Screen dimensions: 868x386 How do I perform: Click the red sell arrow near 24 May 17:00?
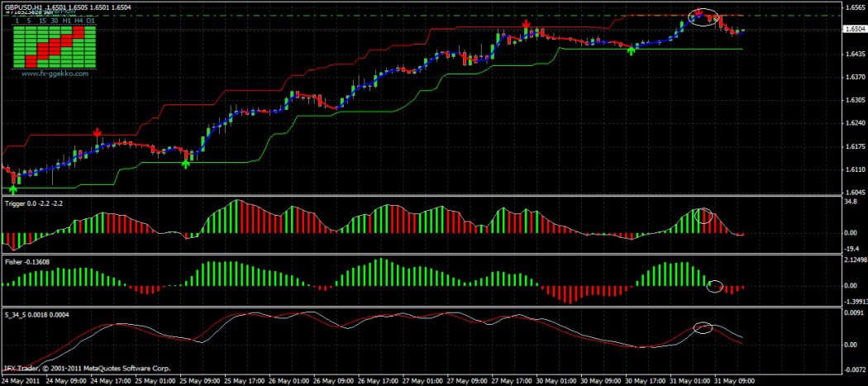coord(98,132)
